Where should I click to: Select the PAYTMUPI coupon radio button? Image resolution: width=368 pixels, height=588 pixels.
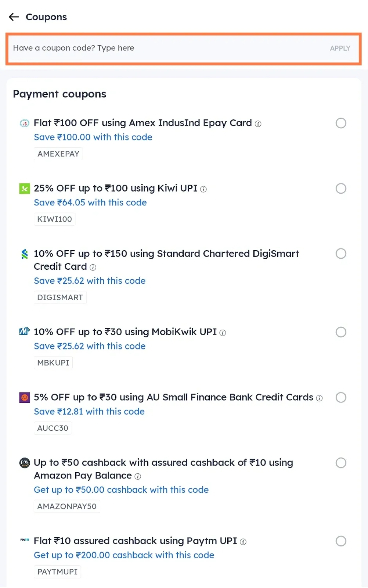click(341, 541)
